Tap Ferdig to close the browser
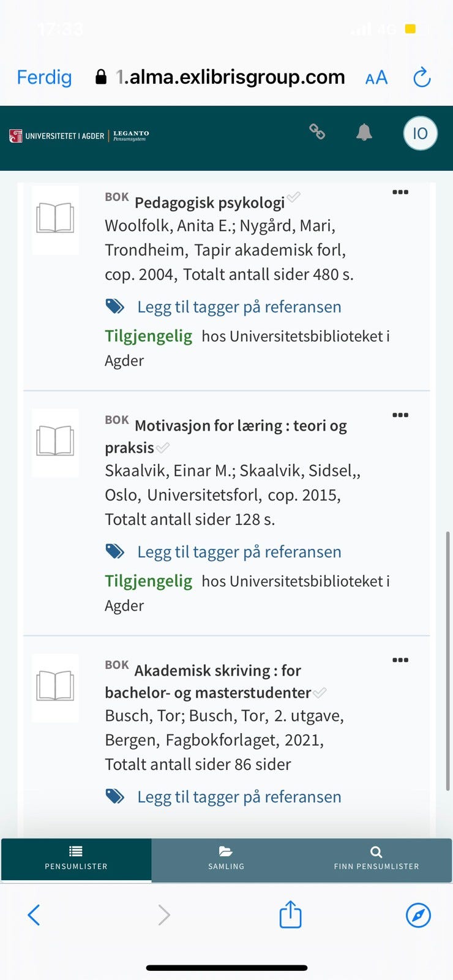453x980 pixels. click(44, 78)
